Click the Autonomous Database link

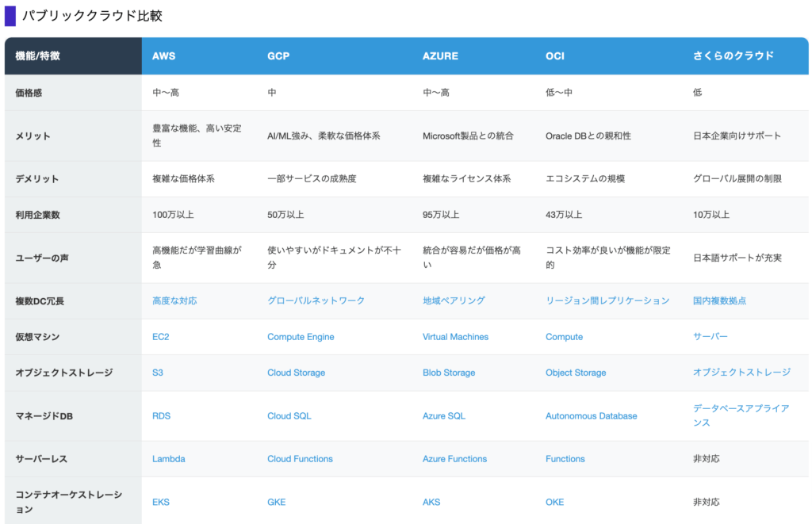point(591,415)
